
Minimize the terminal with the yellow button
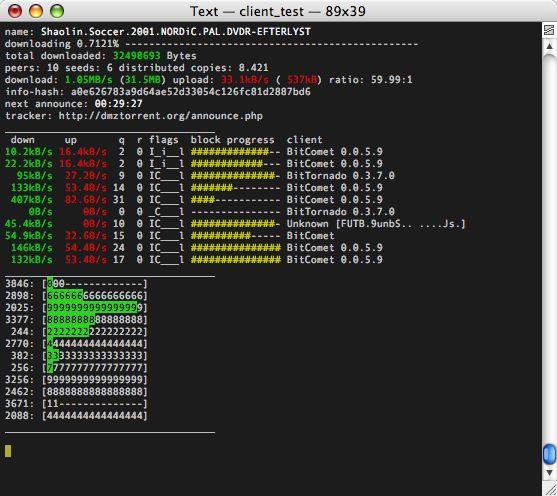point(36,11)
